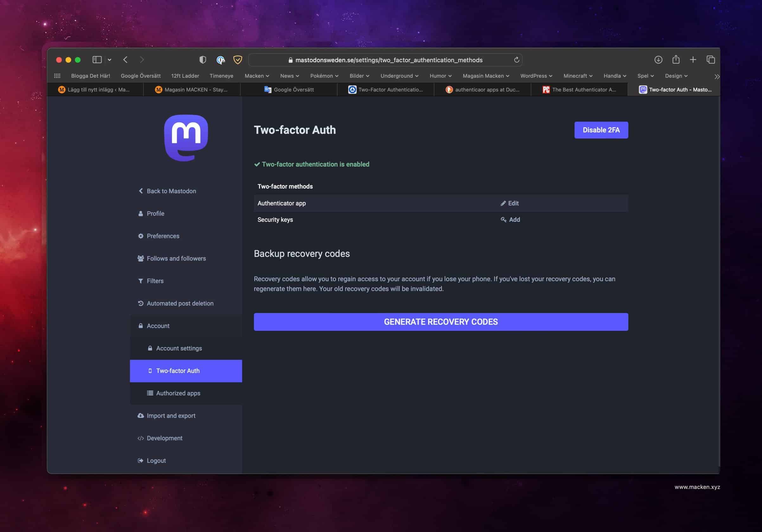The height and width of the screenshot is (532, 762).
Task: Click the yellow shield extension icon
Action: (x=238, y=60)
